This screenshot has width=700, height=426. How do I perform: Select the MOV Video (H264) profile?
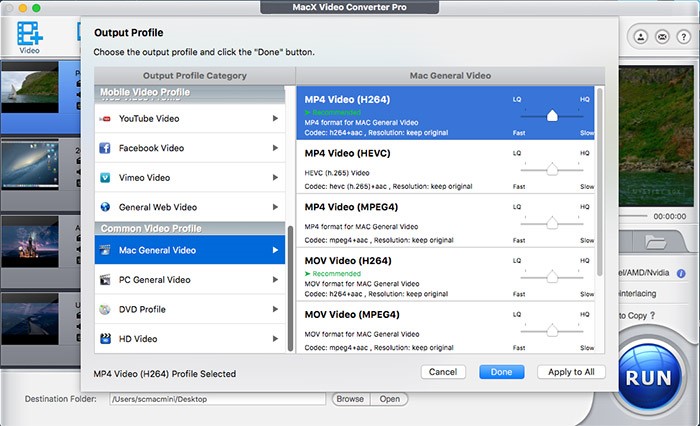pyautogui.click(x=400, y=273)
